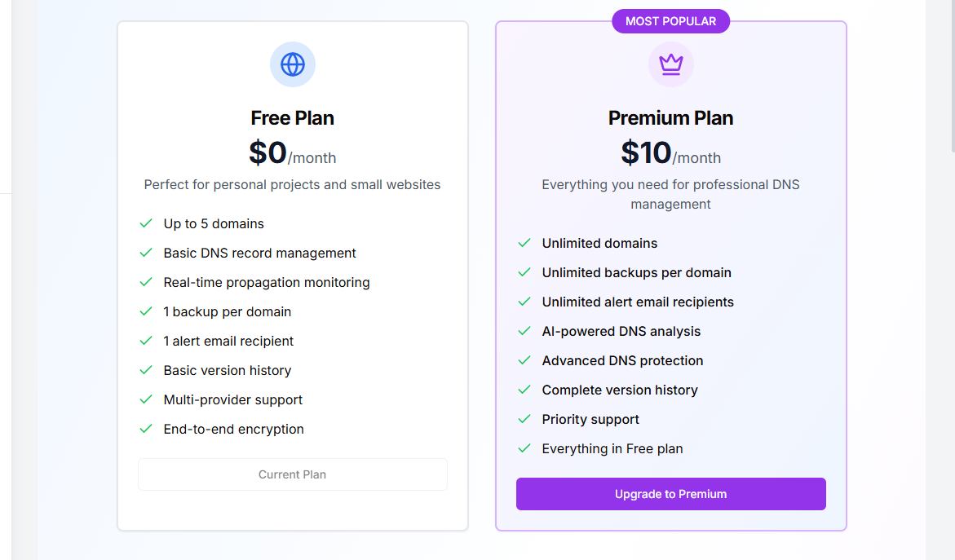Select the Free Plan heading
Viewport: 955px width, 560px height.
coord(292,117)
